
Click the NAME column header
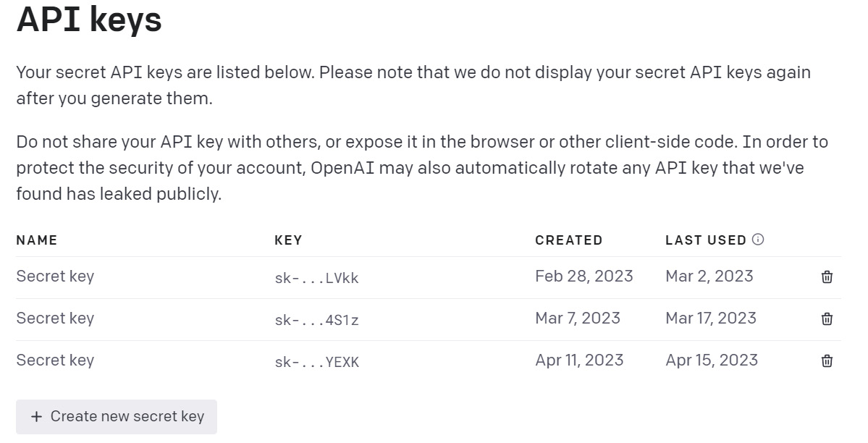point(36,240)
